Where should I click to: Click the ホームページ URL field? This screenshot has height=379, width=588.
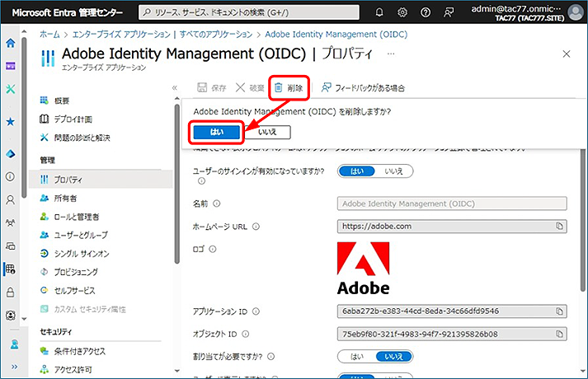click(452, 227)
